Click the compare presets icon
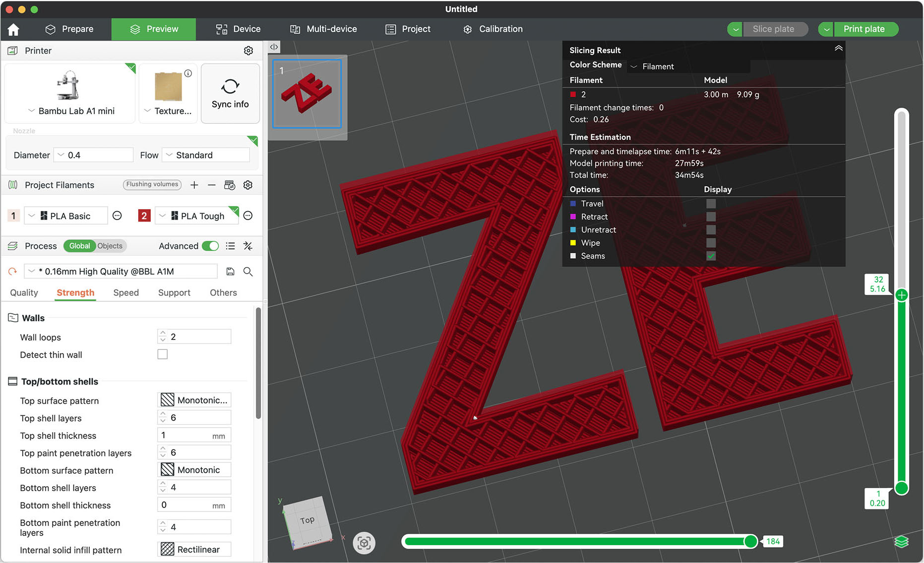This screenshot has height=563, width=924. [x=248, y=246]
